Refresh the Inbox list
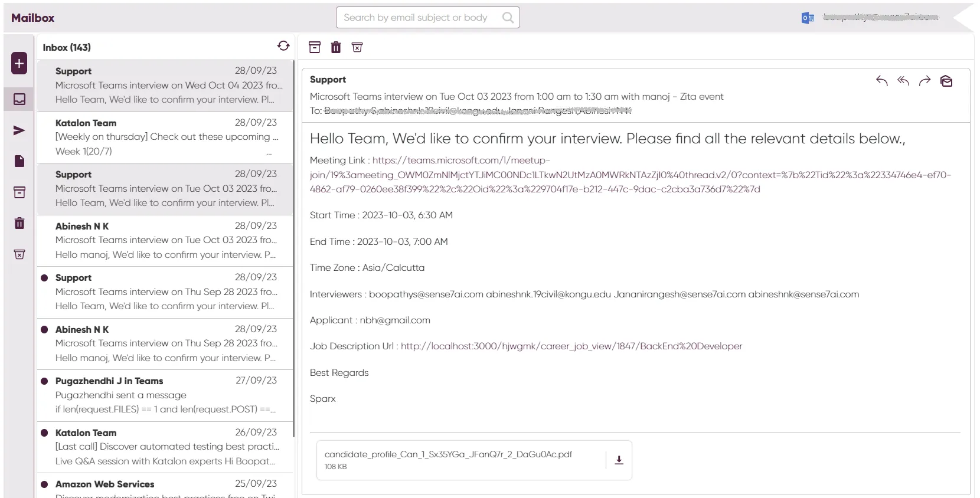980x498 pixels. pos(283,46)
